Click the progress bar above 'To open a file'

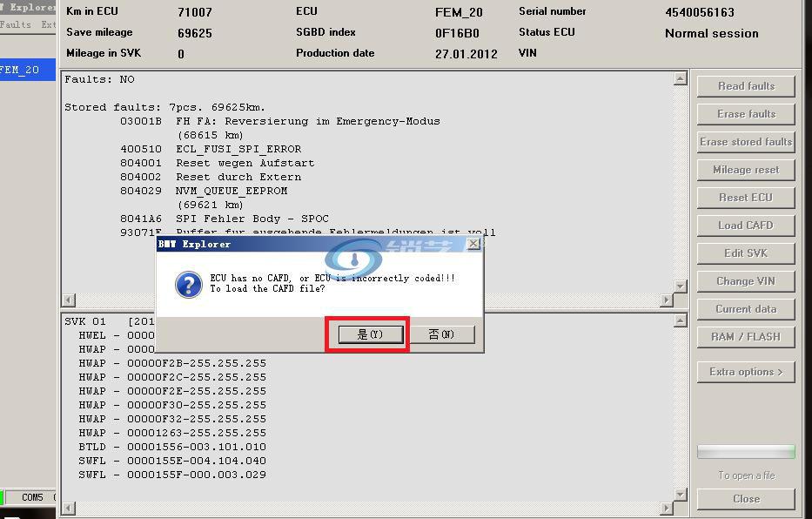[746, 452]
